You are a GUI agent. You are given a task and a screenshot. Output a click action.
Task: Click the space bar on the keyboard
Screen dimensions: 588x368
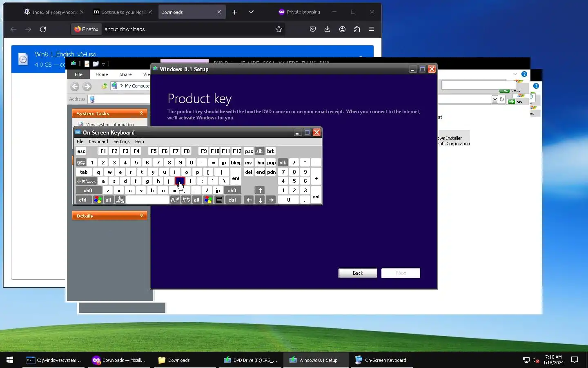(147, 200)
